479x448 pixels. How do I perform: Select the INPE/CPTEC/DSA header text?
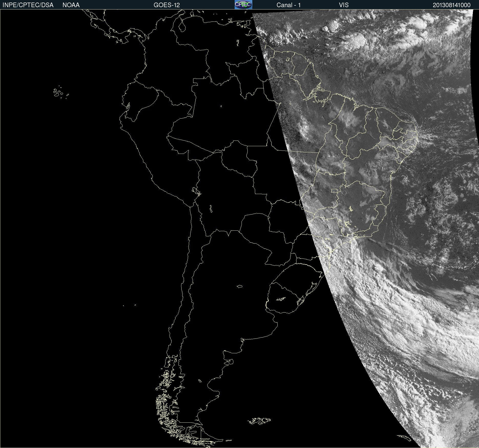(28, 5)
